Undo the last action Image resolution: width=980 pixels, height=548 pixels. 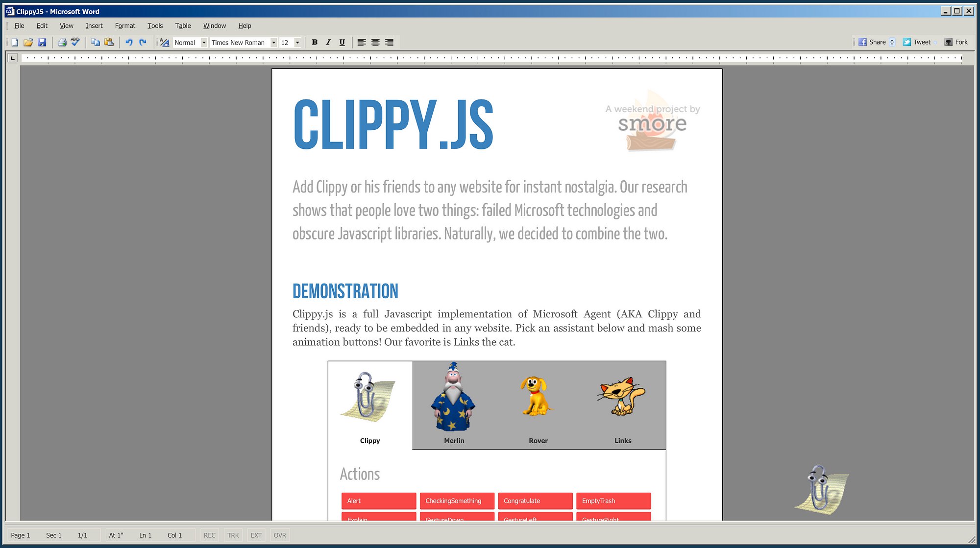click(129, 43)
